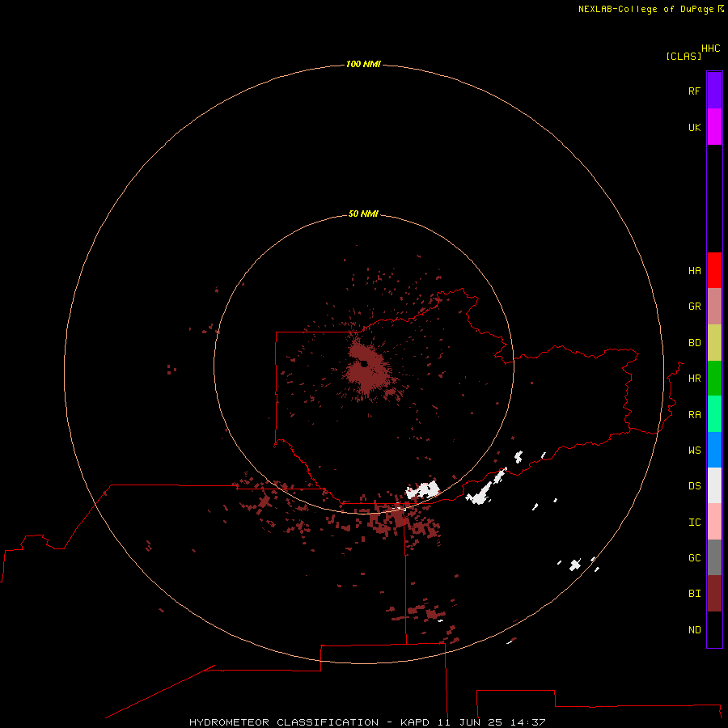Click the BI legend label

pos(694,594)
